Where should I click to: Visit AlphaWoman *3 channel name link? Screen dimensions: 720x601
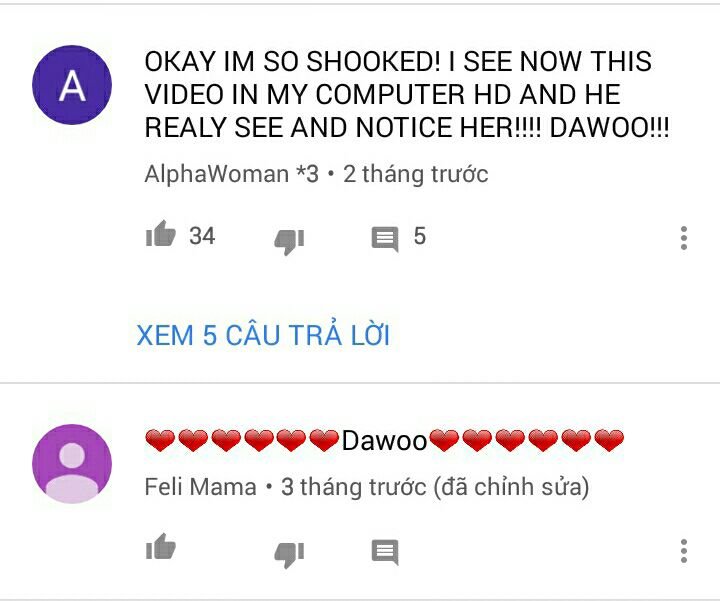pyautogui.click(x=231, y=174)
